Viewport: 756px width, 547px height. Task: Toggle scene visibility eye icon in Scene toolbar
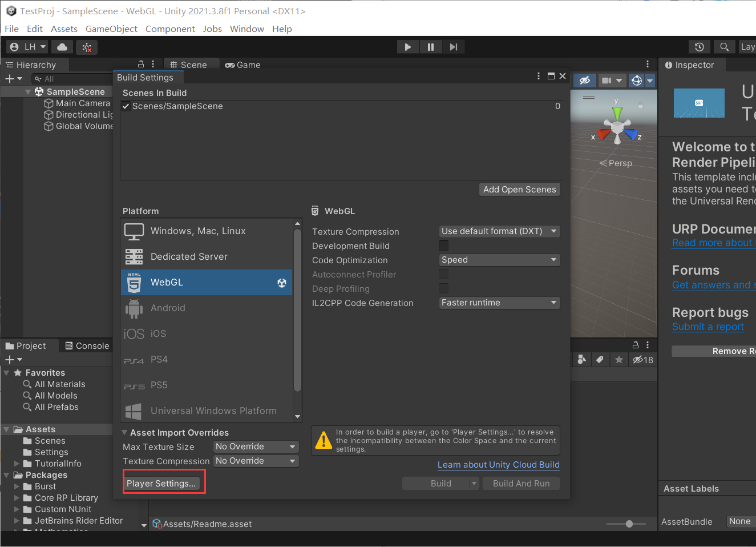(x=585, y=81)
